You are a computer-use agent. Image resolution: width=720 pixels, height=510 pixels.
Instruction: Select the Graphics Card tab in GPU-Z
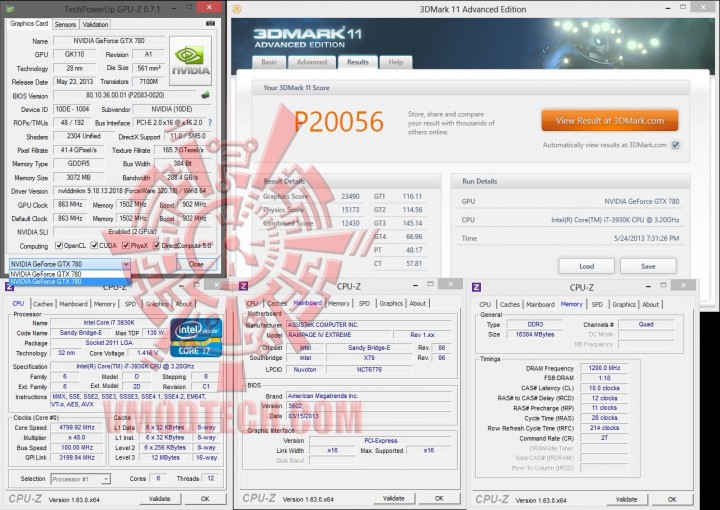coord(28,23)
